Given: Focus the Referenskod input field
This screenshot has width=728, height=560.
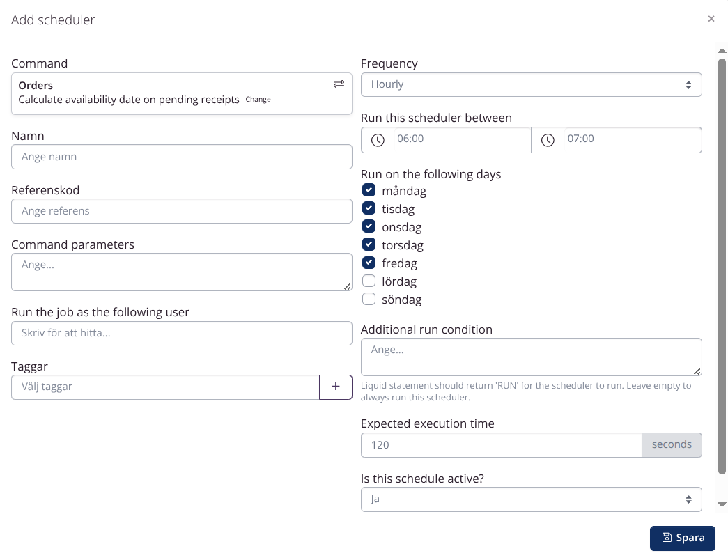Looking at the screenshot, I should pos(182,211).
